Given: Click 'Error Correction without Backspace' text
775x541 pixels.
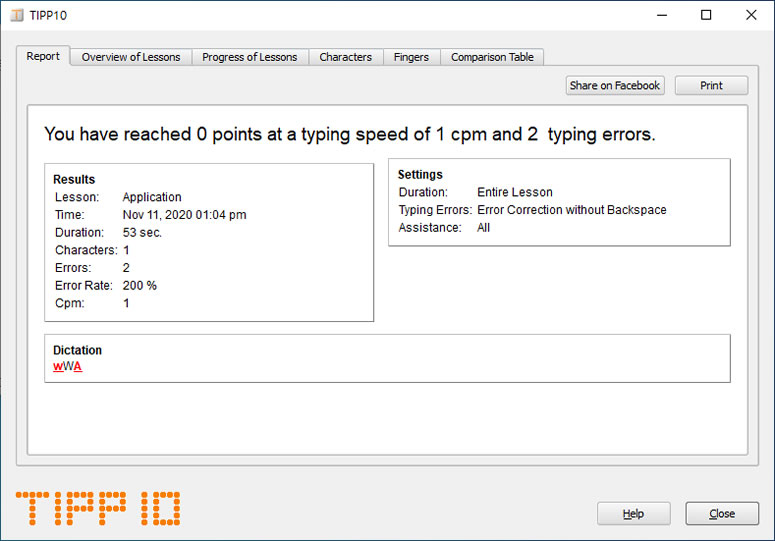Looking at the screenshot, I should 572,210.
